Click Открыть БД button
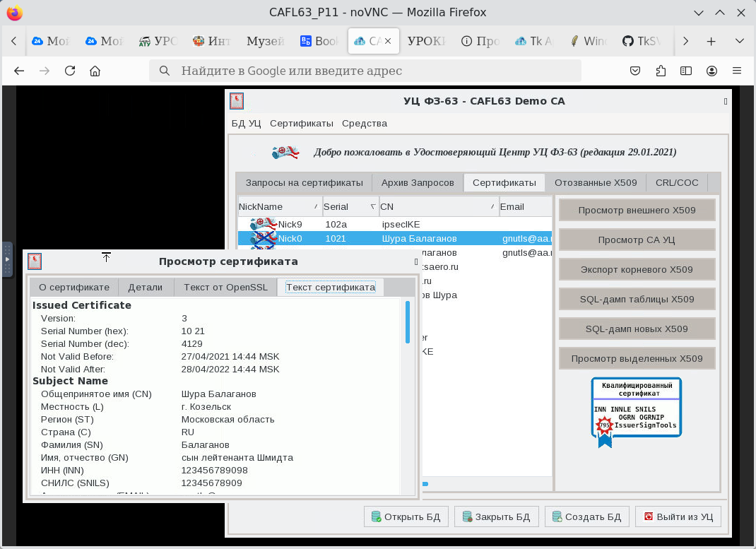The width and height of the screenshot is (756, 549). (406, 516)
